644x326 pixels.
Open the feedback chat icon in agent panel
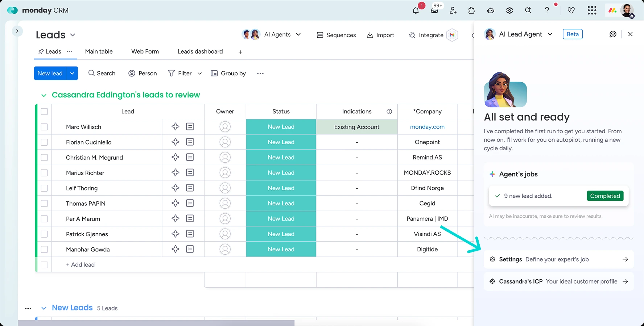[x=613, y=34]
